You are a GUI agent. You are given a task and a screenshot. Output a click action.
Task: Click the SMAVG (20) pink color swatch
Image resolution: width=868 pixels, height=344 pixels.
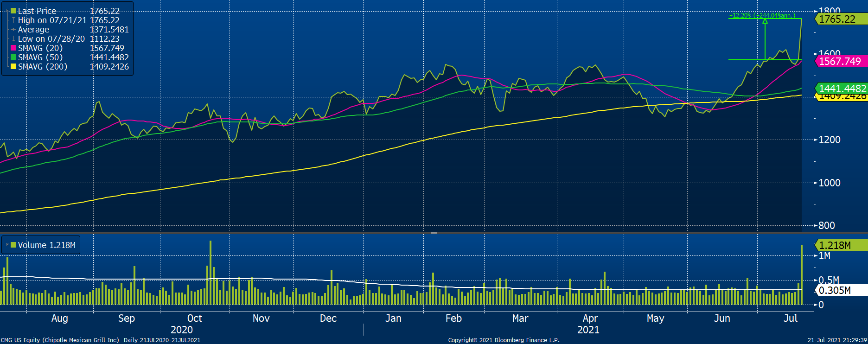click(x=13, y=48)
